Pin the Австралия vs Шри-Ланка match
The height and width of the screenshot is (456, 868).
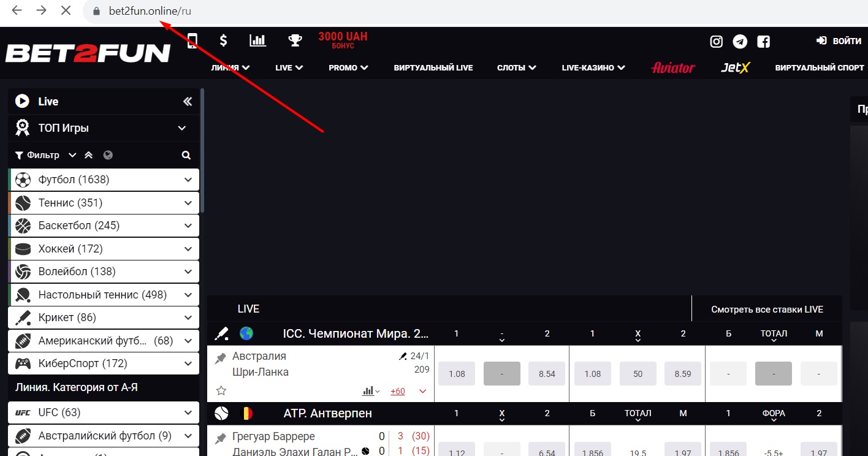click(221, 359)
